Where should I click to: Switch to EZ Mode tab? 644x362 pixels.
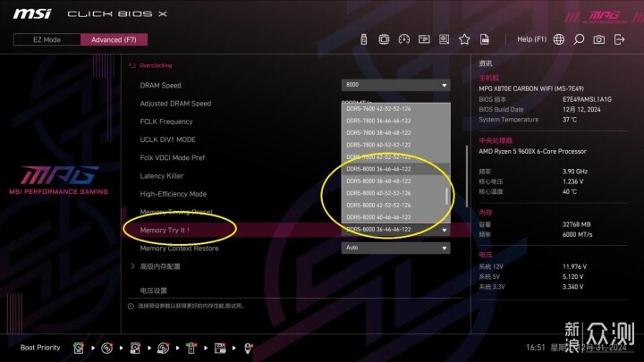coord(47,40)
